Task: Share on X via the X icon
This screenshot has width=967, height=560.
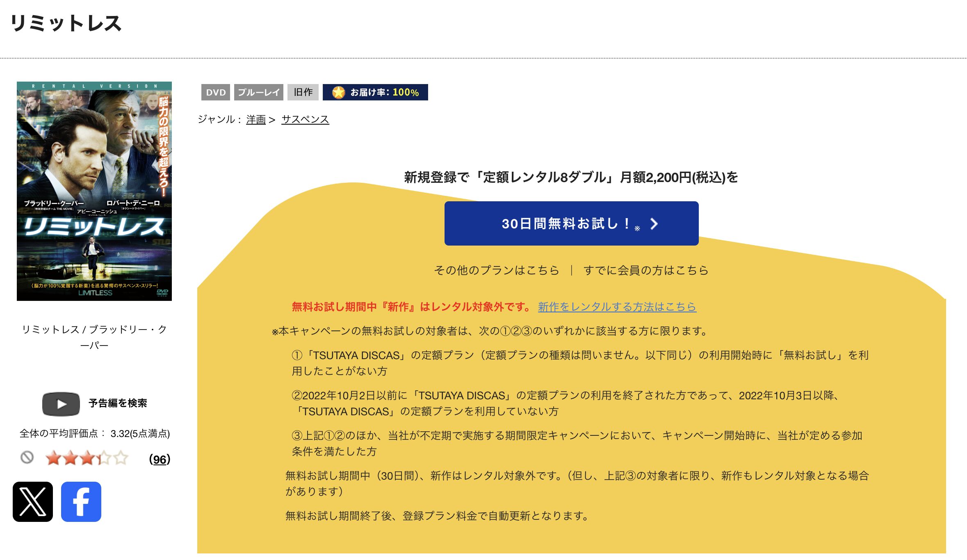Action: tap(33, 501)
